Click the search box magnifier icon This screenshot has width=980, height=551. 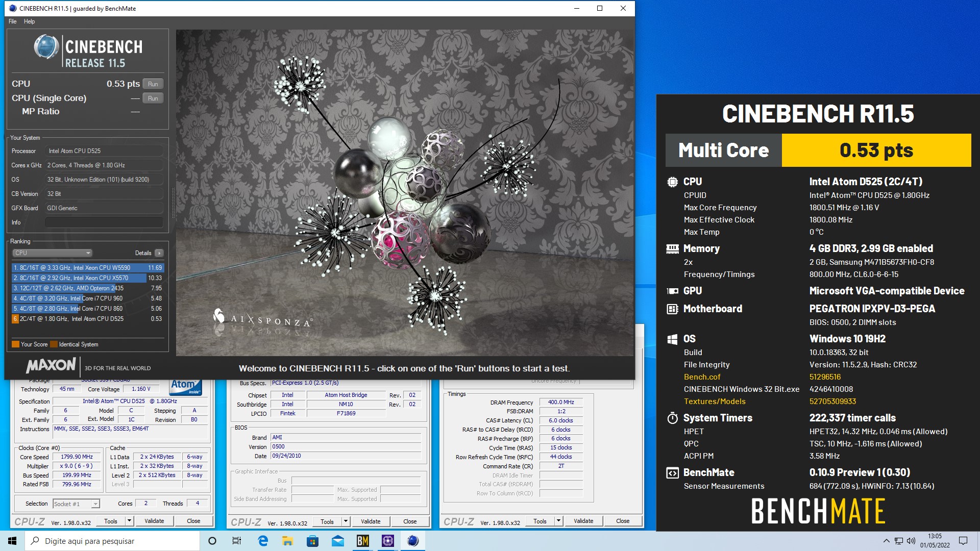[x=35, y=541]
